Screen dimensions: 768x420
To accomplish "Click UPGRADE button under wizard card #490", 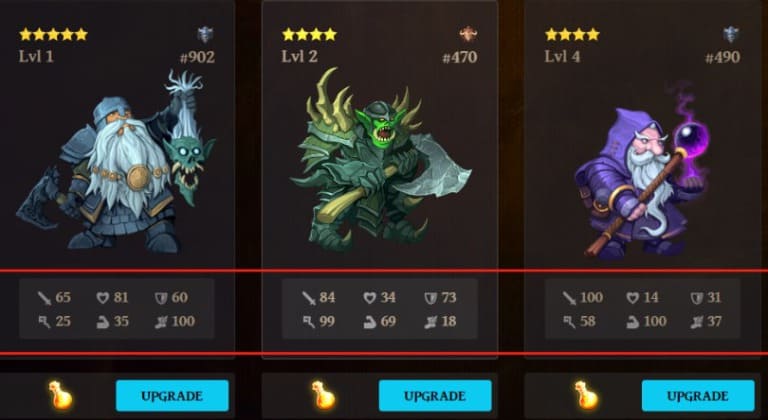I will (698, 395).
